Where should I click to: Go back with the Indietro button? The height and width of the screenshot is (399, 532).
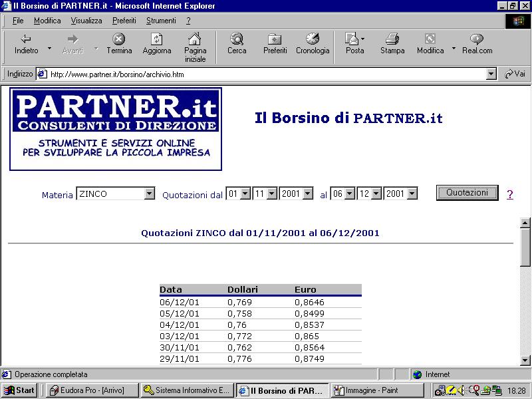26,44
